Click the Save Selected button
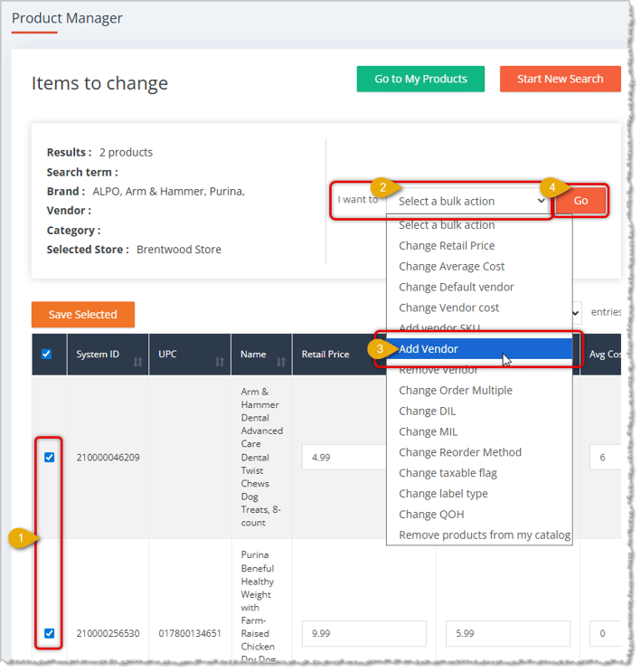The height and width of the screenshot is (672, 641). pyautogui.click(x=83, y=314)
